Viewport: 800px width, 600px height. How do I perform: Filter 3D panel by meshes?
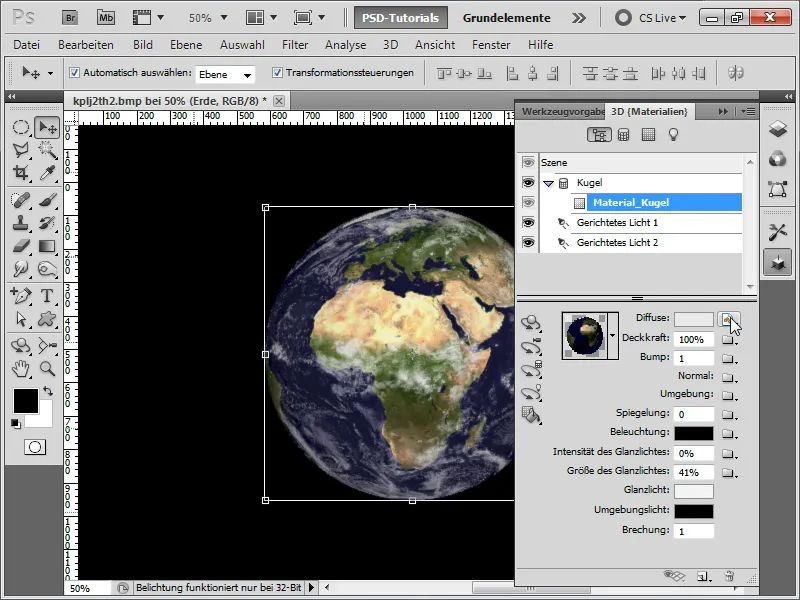[623, 135]
